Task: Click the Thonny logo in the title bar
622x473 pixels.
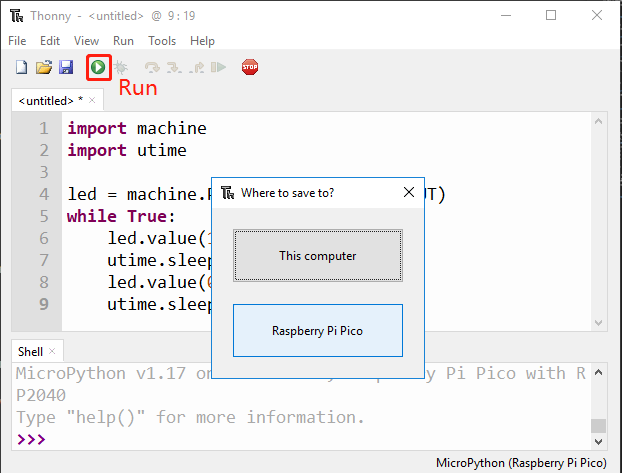Action: click(17, 16)
